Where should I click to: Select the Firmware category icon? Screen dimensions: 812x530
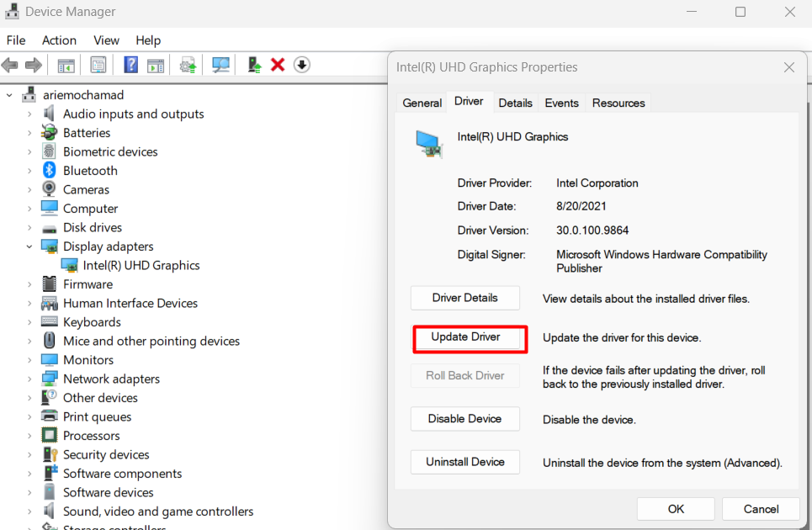pos(49,284)
